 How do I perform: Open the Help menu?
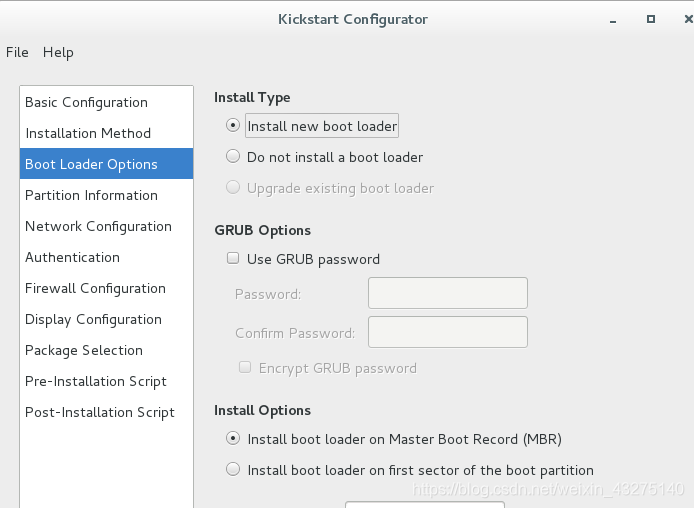pyautogui.click(x=58, y=52)
